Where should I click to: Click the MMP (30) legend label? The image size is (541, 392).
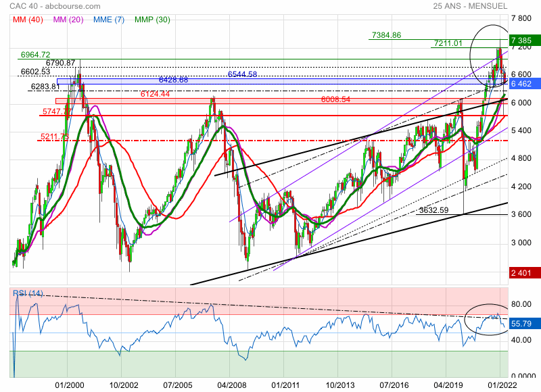[x=152, y=20]
